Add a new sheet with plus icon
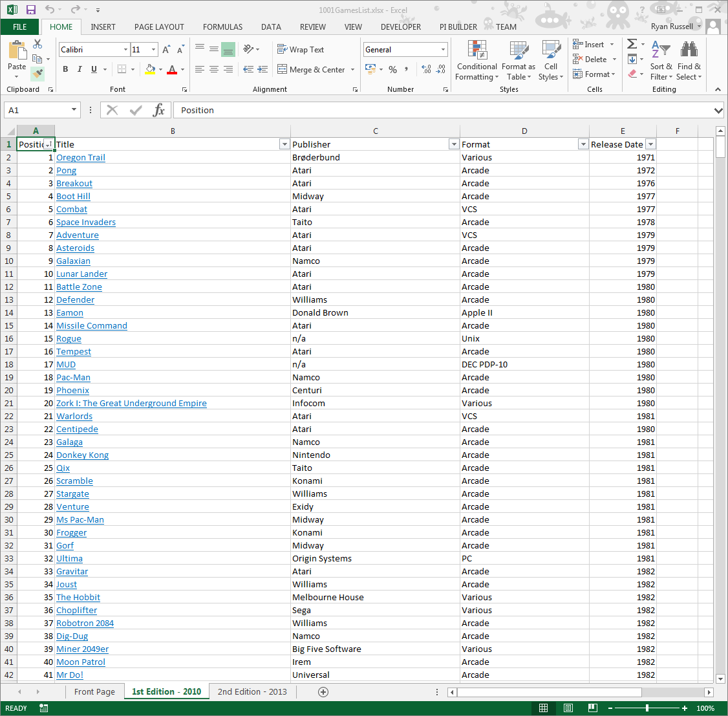728x716 pixels. point(323,692)
